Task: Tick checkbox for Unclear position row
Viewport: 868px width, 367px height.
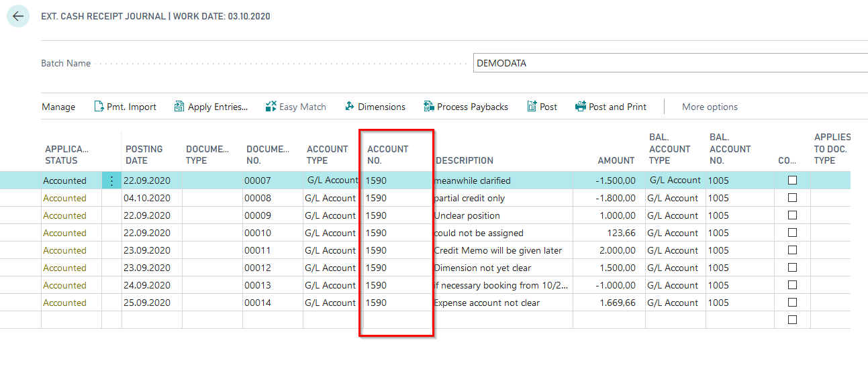Action: 792,215
